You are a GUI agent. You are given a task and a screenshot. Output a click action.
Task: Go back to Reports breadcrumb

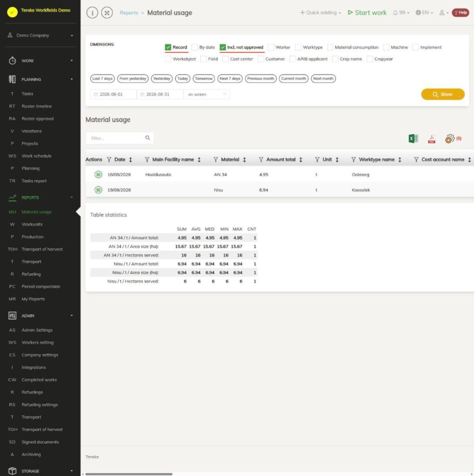click(x=129, y=13)
